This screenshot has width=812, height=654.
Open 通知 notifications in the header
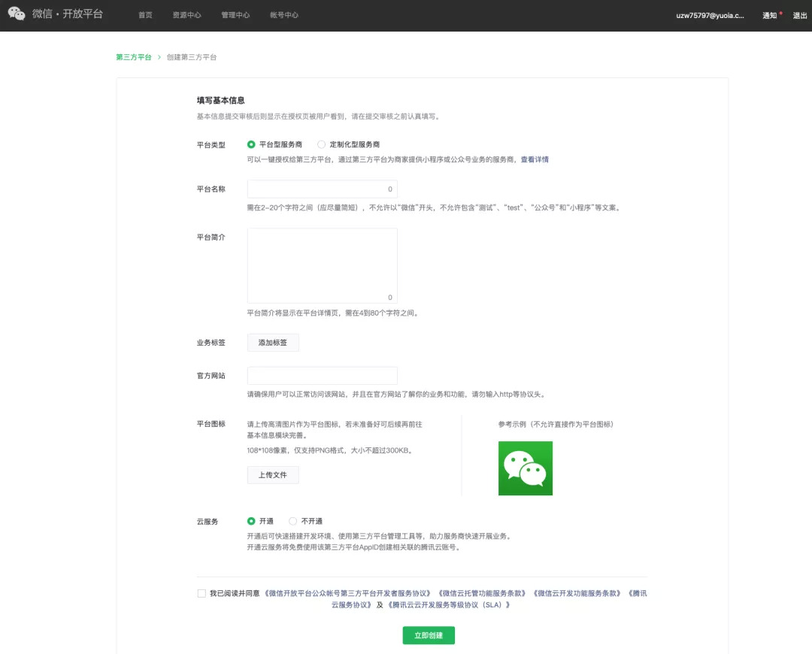pyautogui.click(x=770, y=16)
